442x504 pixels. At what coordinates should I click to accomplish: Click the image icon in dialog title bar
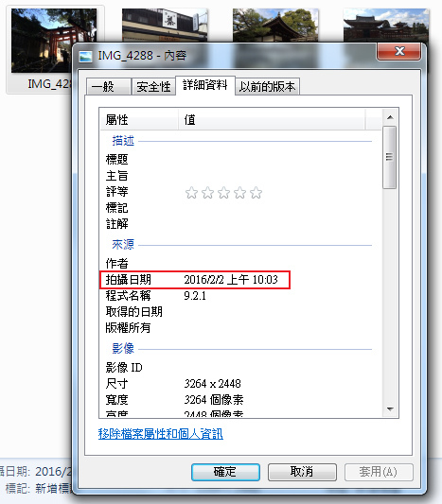pos(85,56)
